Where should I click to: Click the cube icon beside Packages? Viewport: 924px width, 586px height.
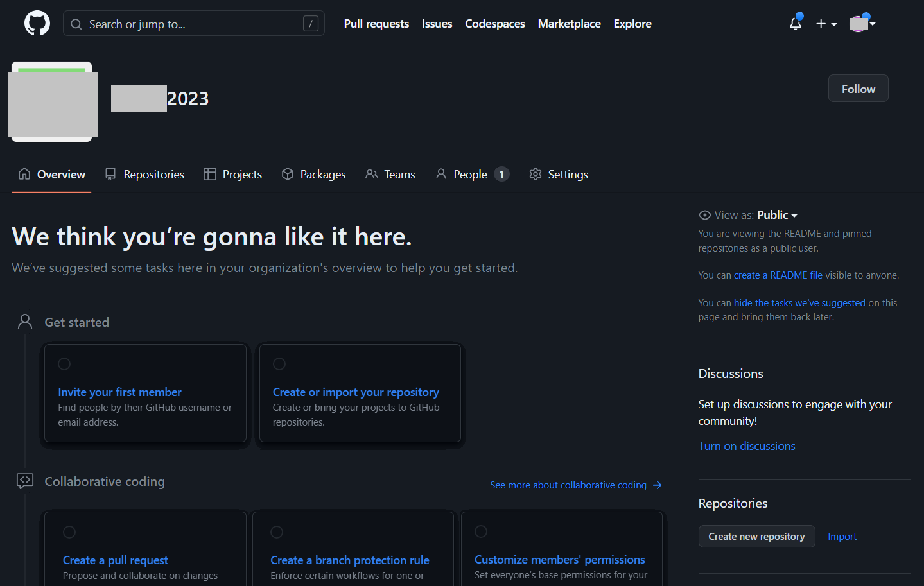coord(288,174)
